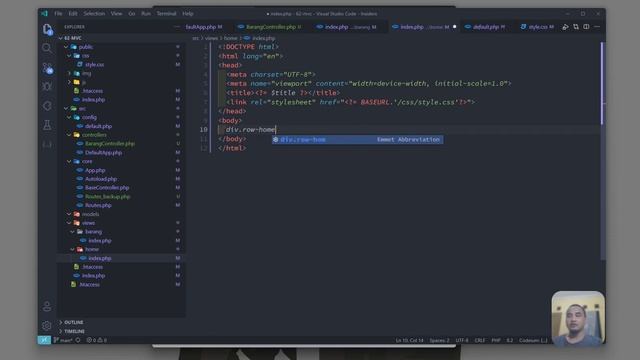Open Run and Debug view icon
Viewport: 640px width, 360px height.
click(x=47, y=87)
